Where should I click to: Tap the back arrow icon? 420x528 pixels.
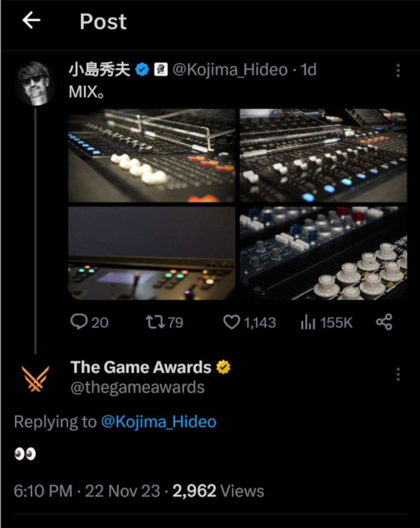click(x=31, y=20)
